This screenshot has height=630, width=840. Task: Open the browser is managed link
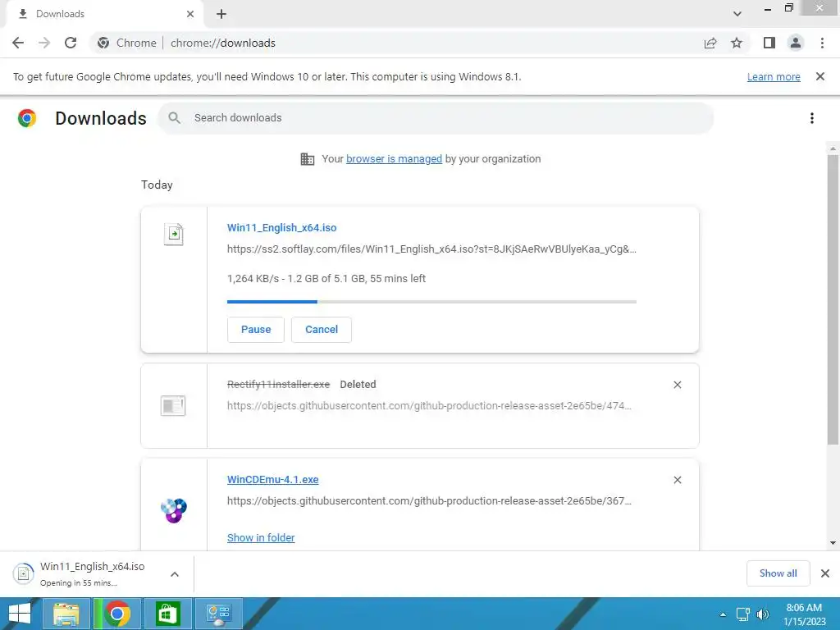coord(395,158)
